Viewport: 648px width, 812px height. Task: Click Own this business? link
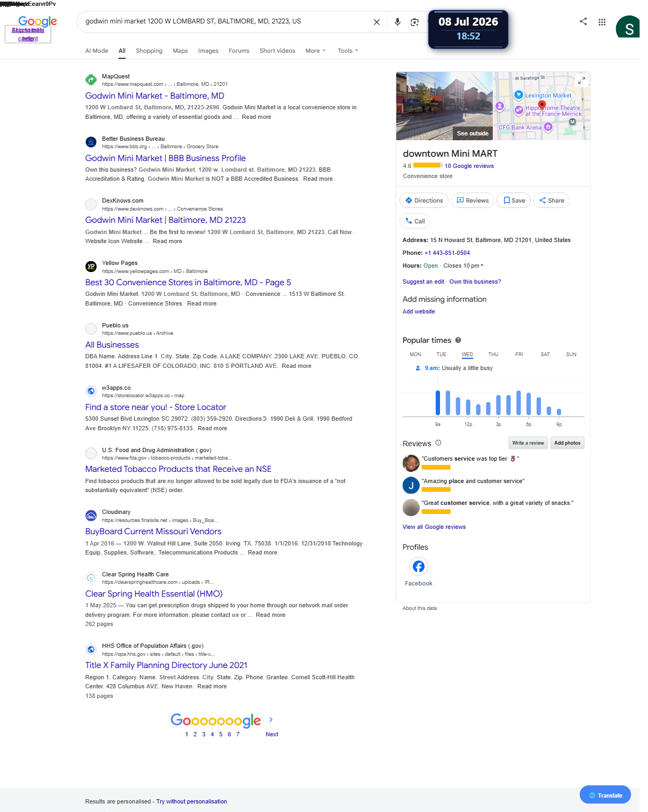pyautogui.click(x=475, y=282)
